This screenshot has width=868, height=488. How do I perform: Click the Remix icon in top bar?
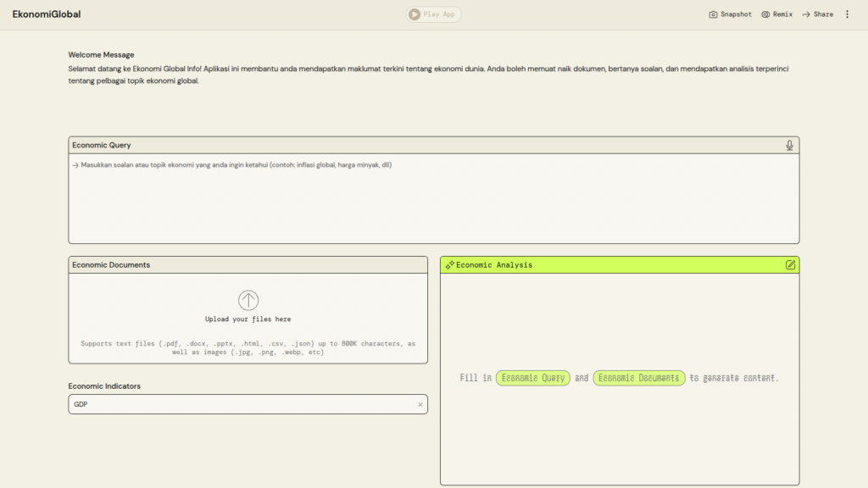pyautogui.click(x=765, y=14)
